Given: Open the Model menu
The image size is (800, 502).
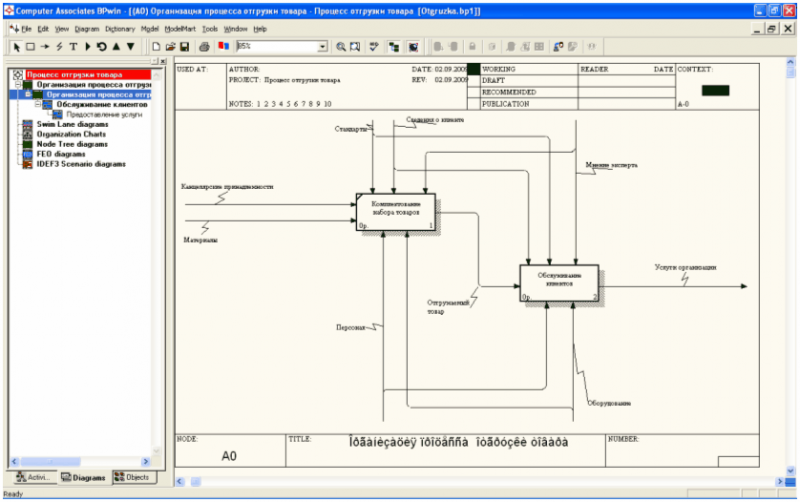Looking at the screenshot, I should (x=149, y=29).
